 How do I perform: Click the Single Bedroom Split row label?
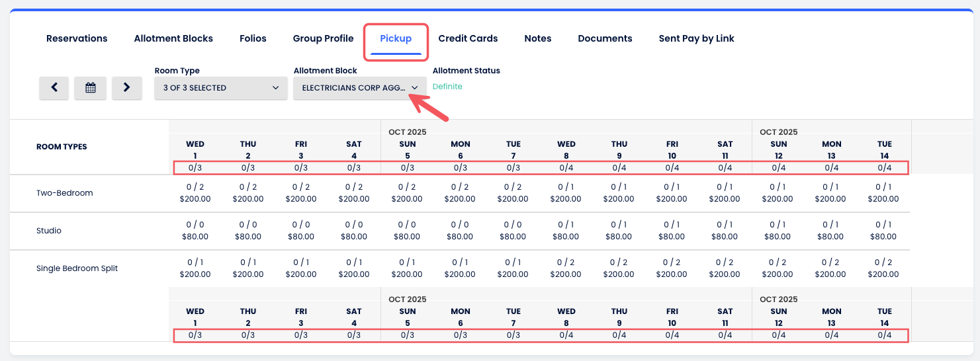pyautogui.click(x=77, y=268)
